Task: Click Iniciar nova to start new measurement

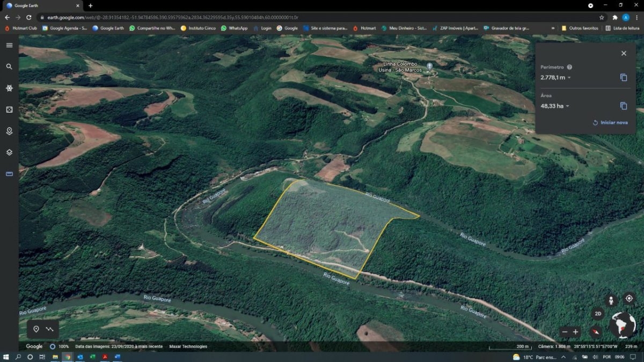Action: click(610, 123)
